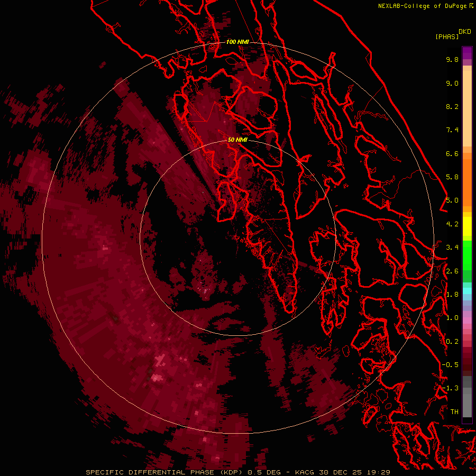Click the 9.0 value on the color scale

[x=452, y=83]
